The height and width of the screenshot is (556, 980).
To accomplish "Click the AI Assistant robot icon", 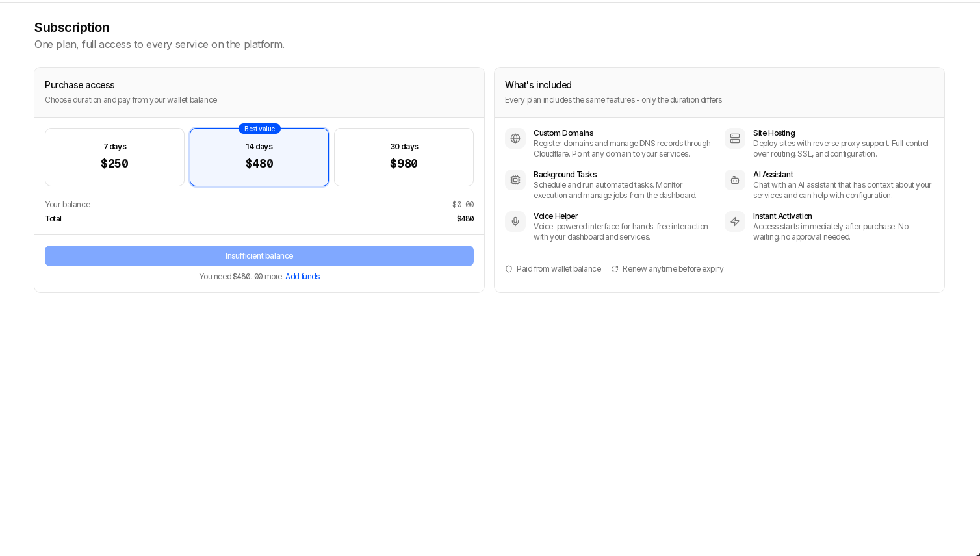I will pos(735,180).
